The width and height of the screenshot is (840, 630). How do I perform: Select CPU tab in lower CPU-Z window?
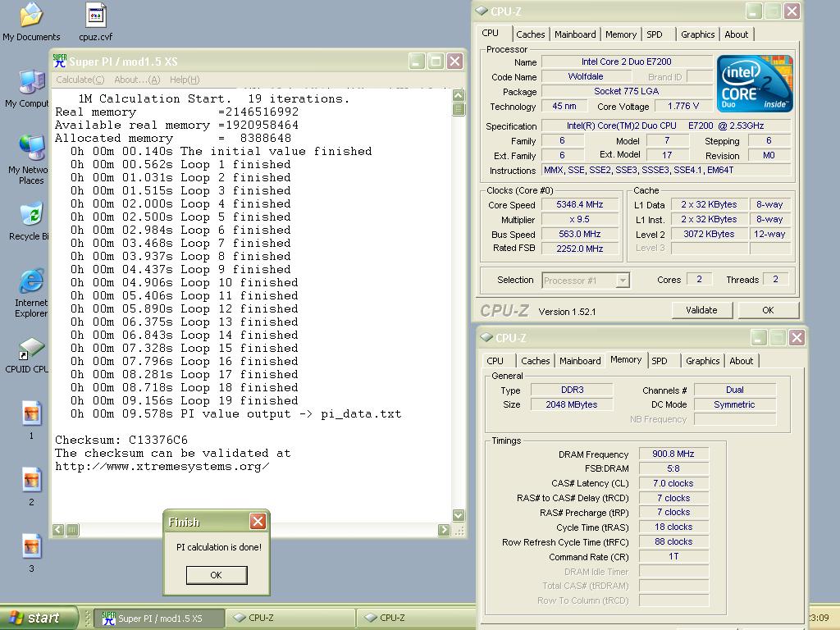pyautogui.click(x=495, y=361)
